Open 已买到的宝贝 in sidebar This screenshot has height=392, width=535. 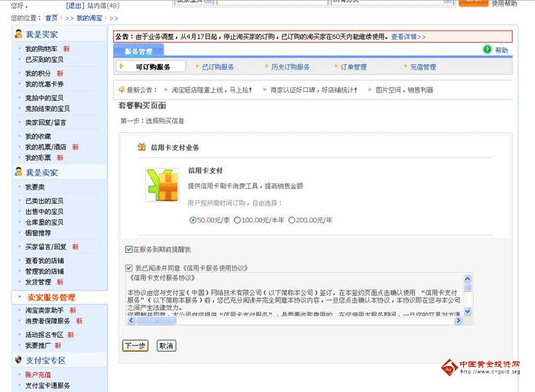click(44, 60)
